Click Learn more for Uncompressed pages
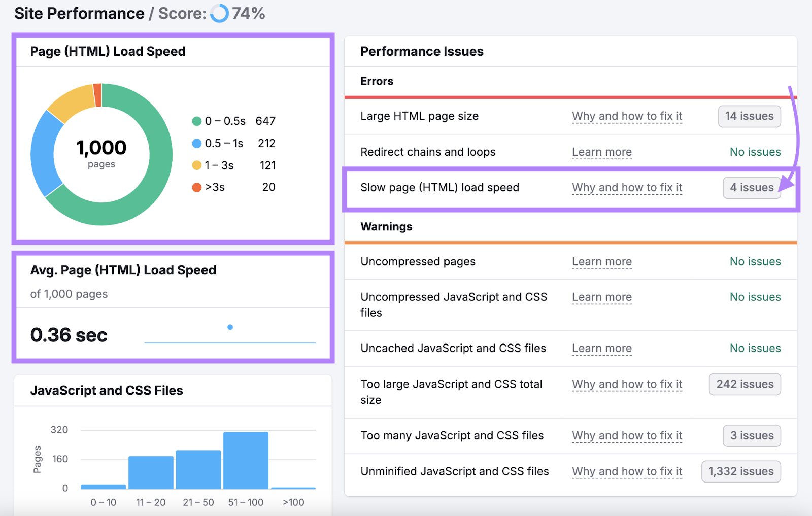Screen dimensions: 812x516 pos(602,262)
